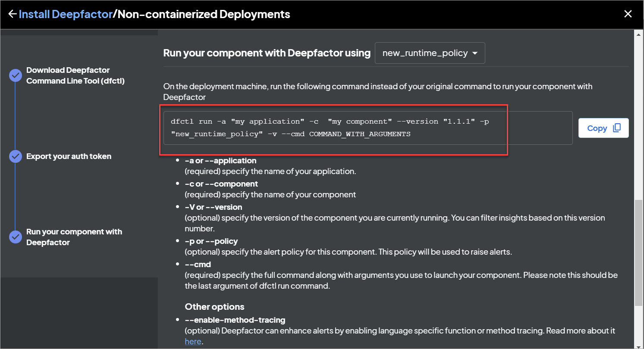Viewport: 644px width, 349px height.
Task: Click the back arrow icon in header
Action: (13, 14)
